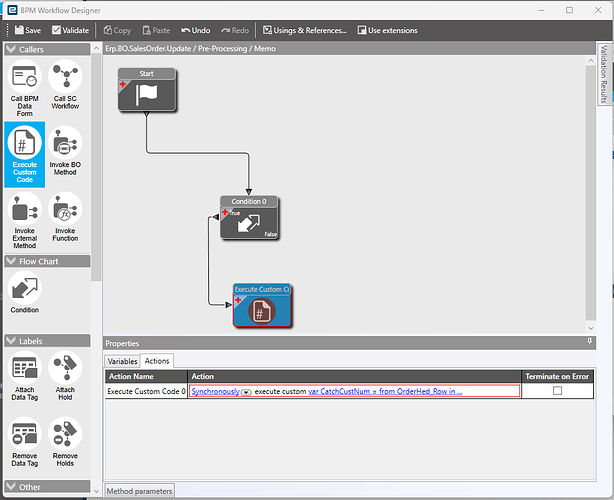The width and height of the screenshot is (614, 500).
Task: Click the Redo toolbar button
Action: pyautogui.click(x=235, y=30)
